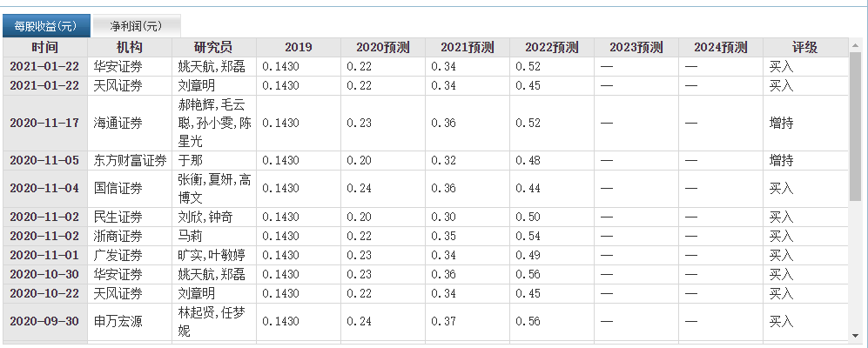Click the 机构 column header
868x348 pixels.
129,48
